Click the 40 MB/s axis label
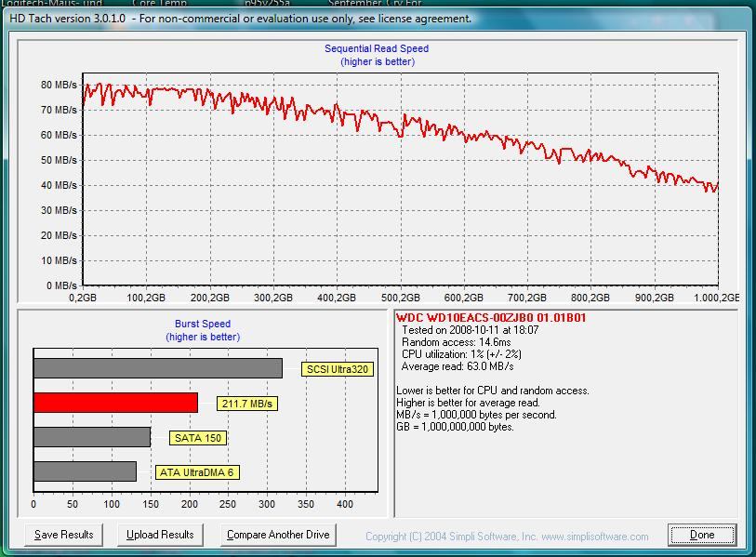The width and height of the screenshot is (756, 557). 59,185
